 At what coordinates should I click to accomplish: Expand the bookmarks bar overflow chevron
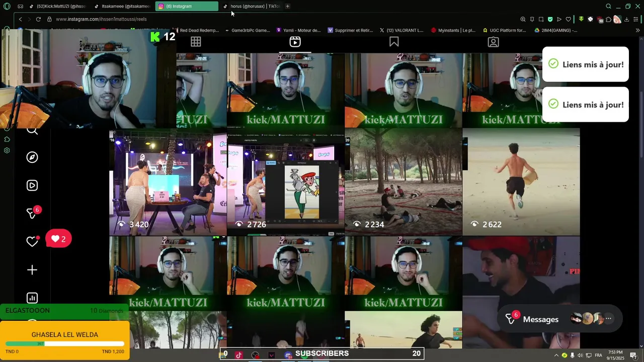(637, 30)
